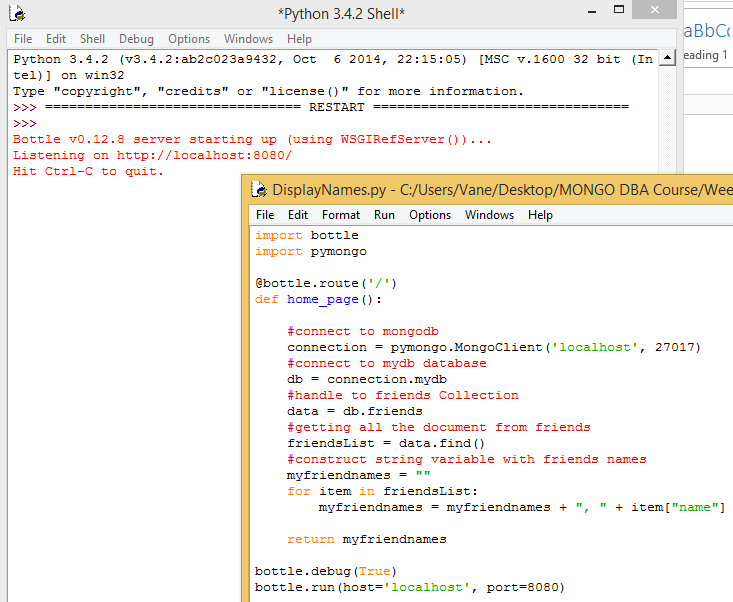Viewport: 733px width, 602px height.
Task: Click '#getting all the document from friends' comment
Action: pos(438,427)
